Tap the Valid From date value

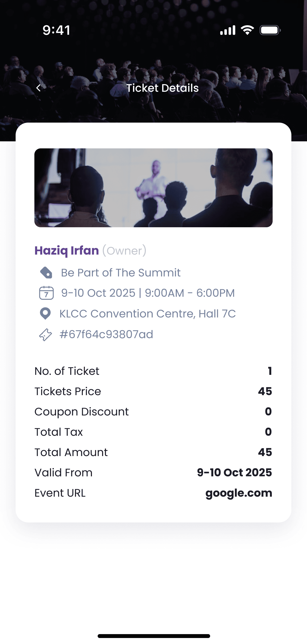point(234,472)
